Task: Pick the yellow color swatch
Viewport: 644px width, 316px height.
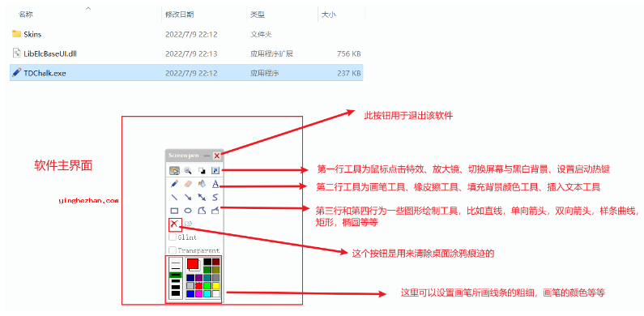Action: coord(216,286)
